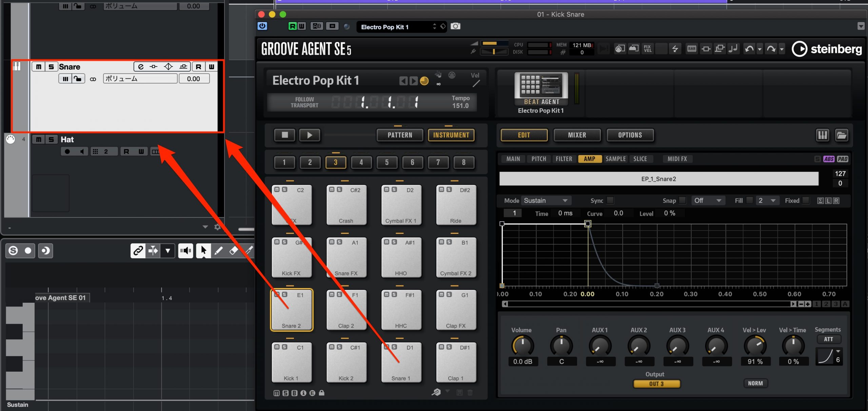This screenshot has width=868, height=411.
Task: Open the plugin window menu arrow at top right
Action: 861,26
